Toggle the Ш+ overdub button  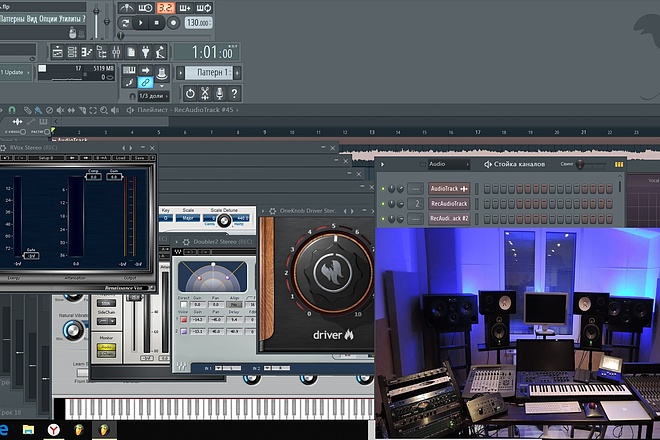pyautogui.click(x=185, y=8)
